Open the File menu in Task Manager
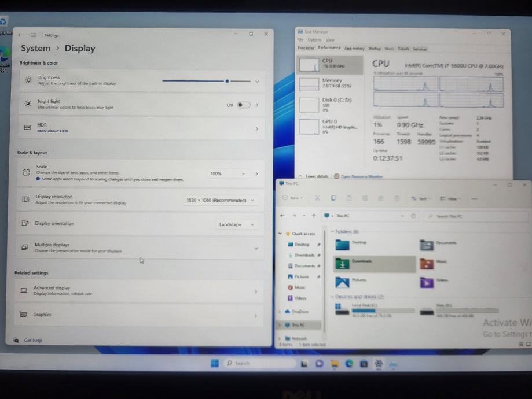Screen dimensions: 532x399 coord(300,40)
